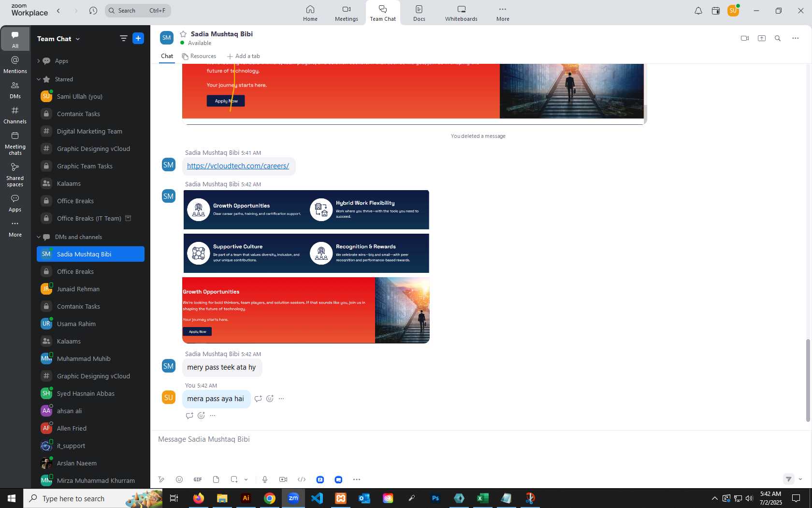Viewport: 812px width, 508px height.
Task: Open it_support chat
Action: (x=91, y=446)
